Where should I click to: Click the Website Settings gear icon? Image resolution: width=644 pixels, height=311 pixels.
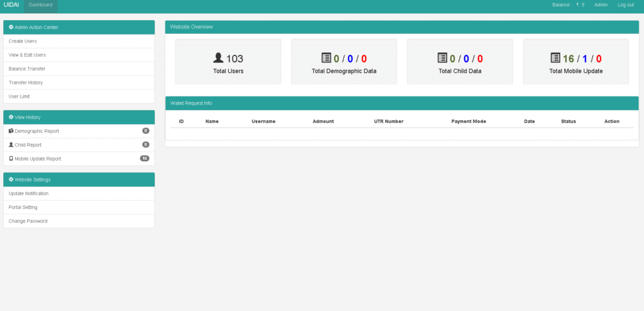(11, 179)
